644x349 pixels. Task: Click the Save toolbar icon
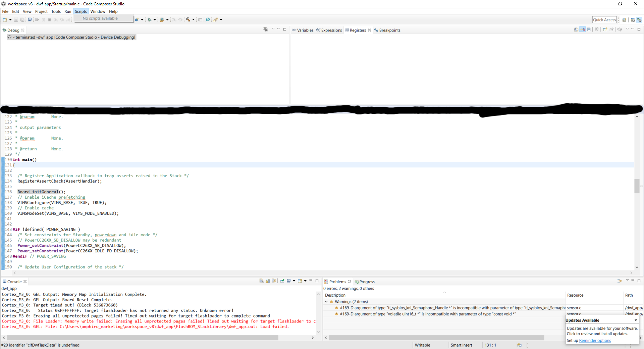[x=16, y=19]
